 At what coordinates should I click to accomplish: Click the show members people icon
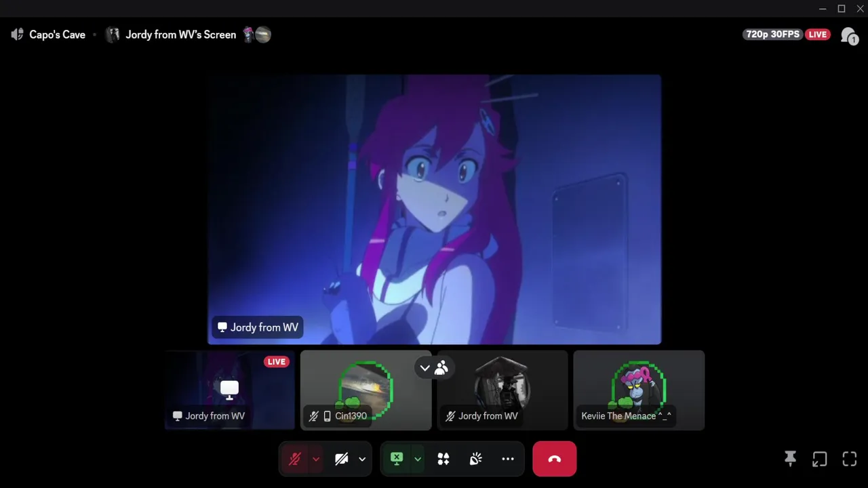(x=441, y=368)
